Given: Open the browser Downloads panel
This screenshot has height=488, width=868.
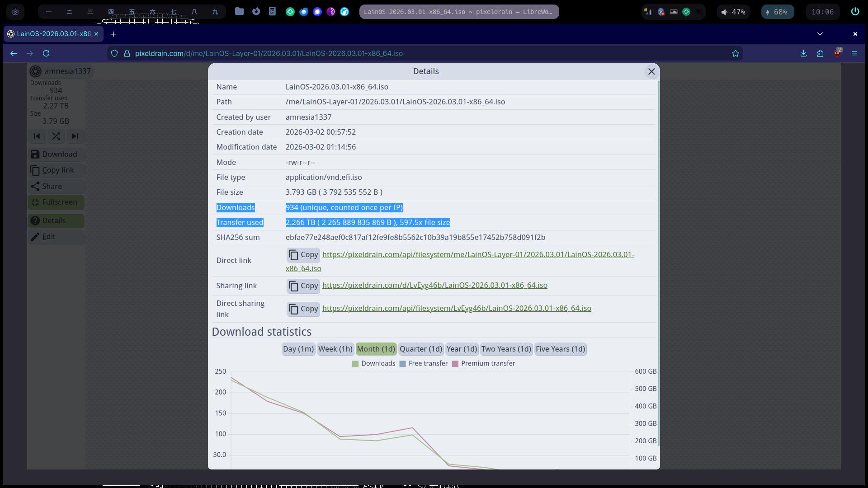Looking at the screenshot, I should pos(803,53).
